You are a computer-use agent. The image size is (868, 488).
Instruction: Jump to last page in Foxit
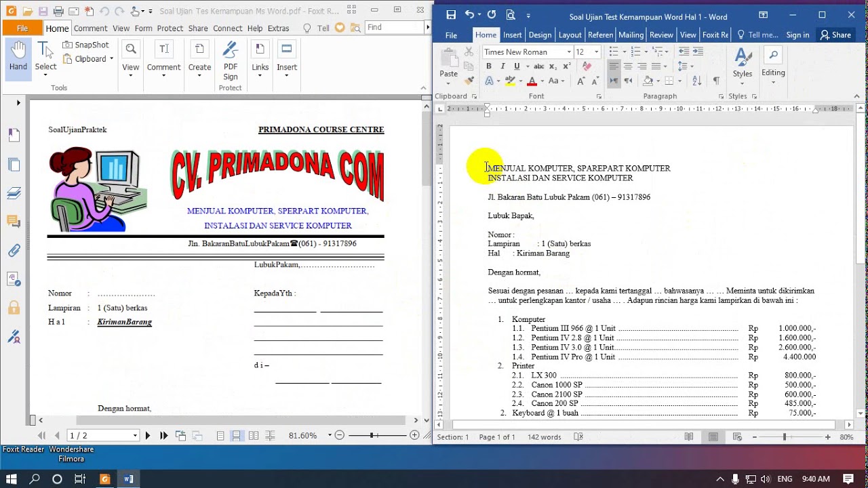click(163, 435)
